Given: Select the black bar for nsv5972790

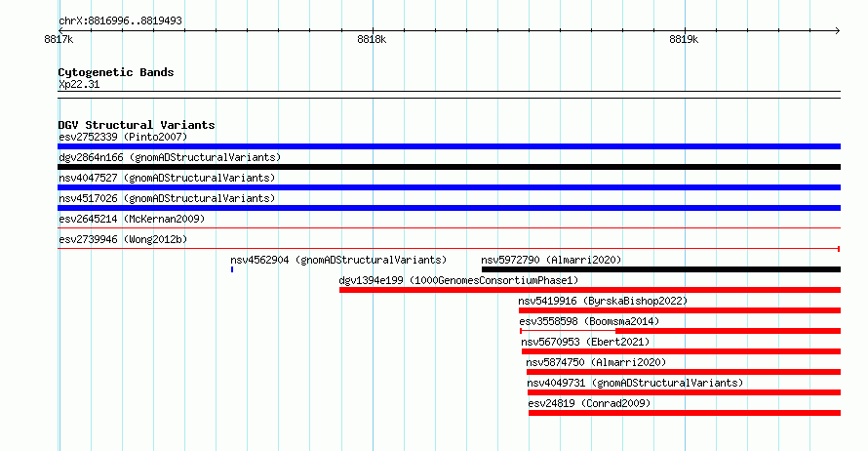Looking at the screenshot, I should 661,269.
